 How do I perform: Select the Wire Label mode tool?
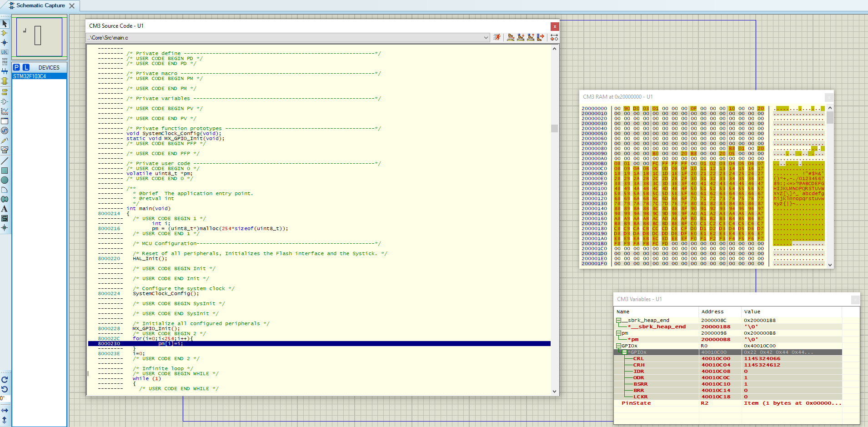click(x=5, y=52)
